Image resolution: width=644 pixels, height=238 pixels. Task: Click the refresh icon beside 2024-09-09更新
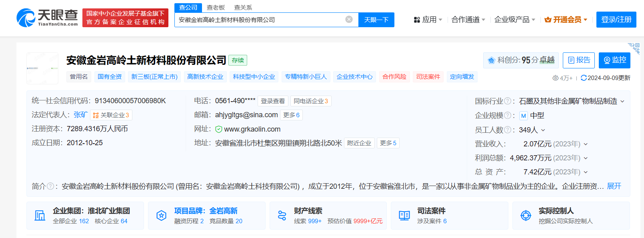584,78
